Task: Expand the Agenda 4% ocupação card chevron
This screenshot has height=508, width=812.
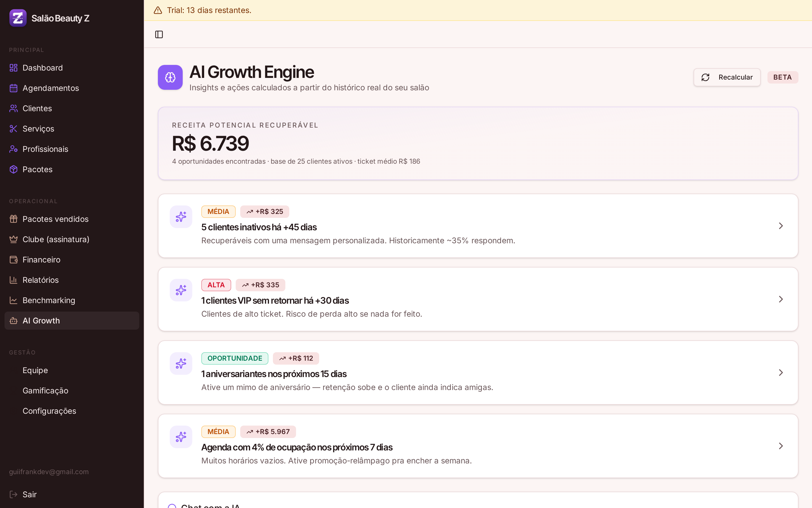Action: click(781, 446)
